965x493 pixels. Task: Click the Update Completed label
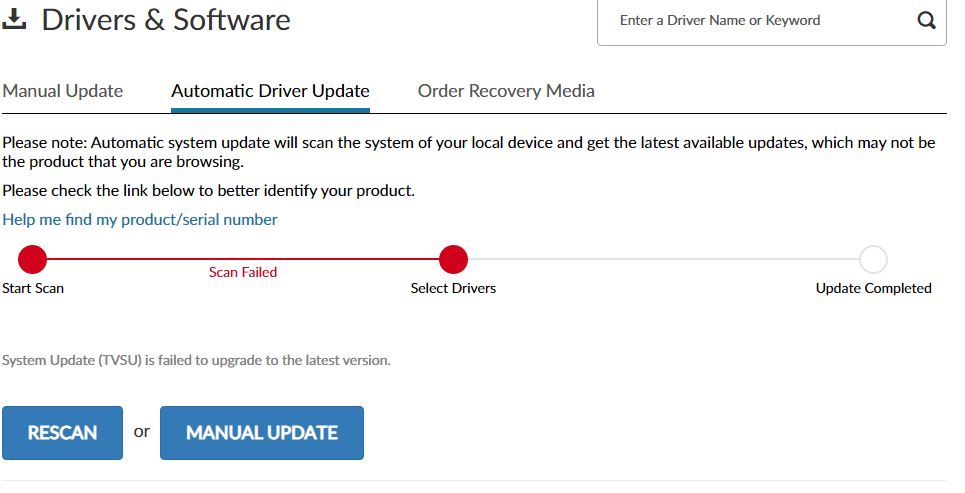[x=873, y=288]
